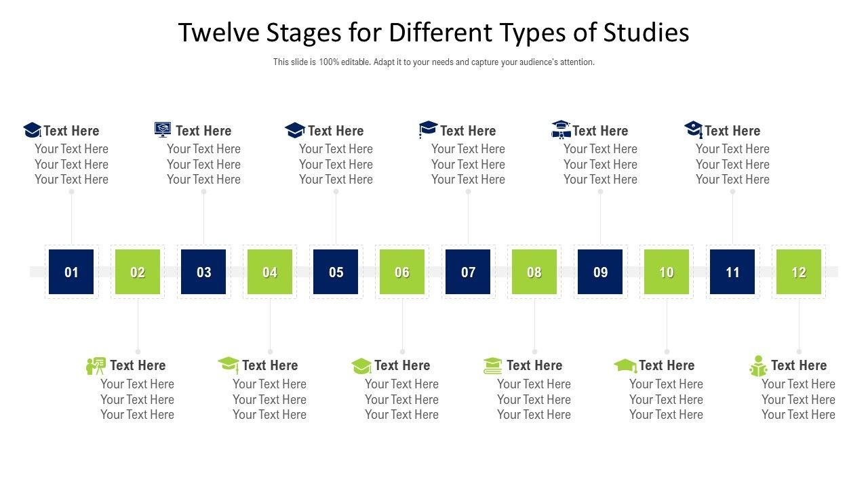Click the cap on books icon below stage 08
The width and height of the screenshot is (868, 488).
tap(493, 366)
